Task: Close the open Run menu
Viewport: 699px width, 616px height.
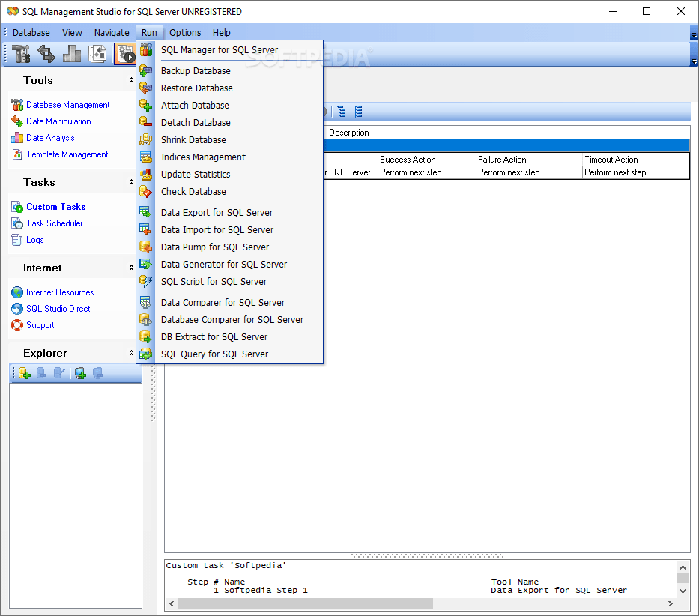Action: (149, 32)
